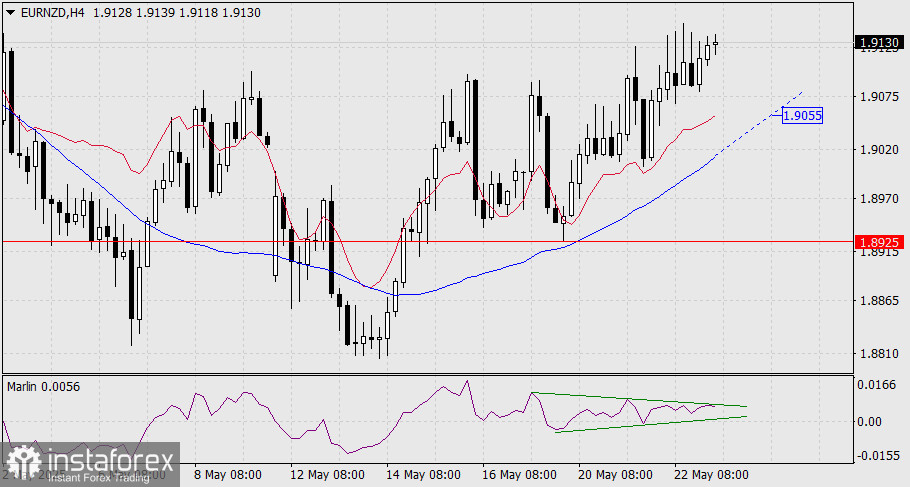
Task: Click the current price label 1.9130
Action: click(x=879, y=42)
